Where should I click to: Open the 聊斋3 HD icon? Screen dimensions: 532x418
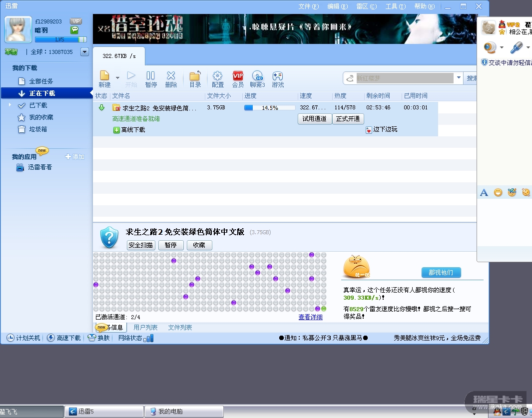pos(258,79)
